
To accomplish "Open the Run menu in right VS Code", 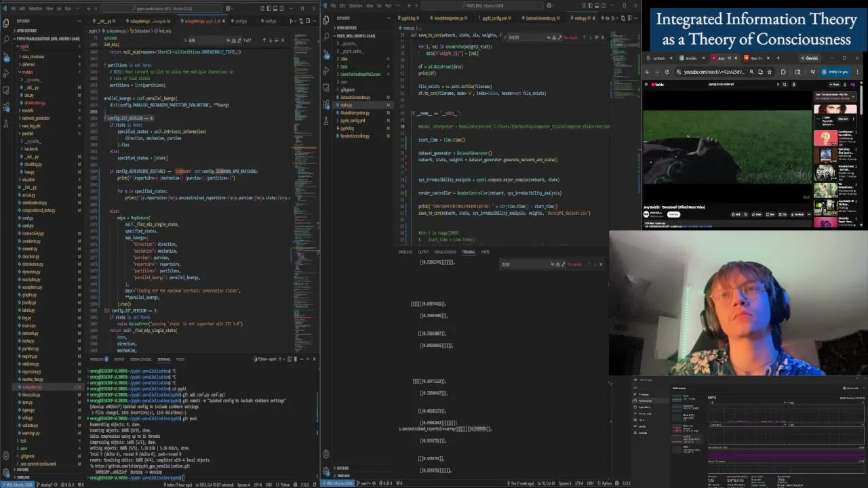I will coord(387,5).
